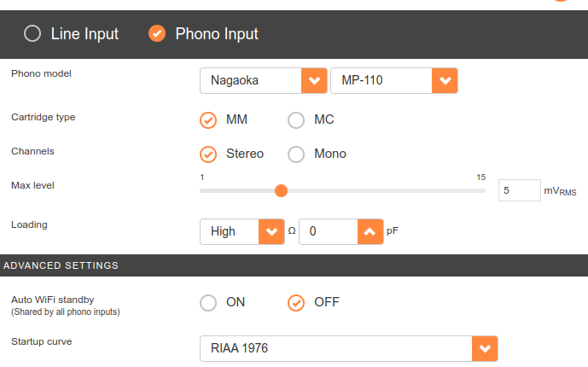This screenshot has height=367, width=588.
Task: Click the loading capacitance pF field
Action: (326, 231)
